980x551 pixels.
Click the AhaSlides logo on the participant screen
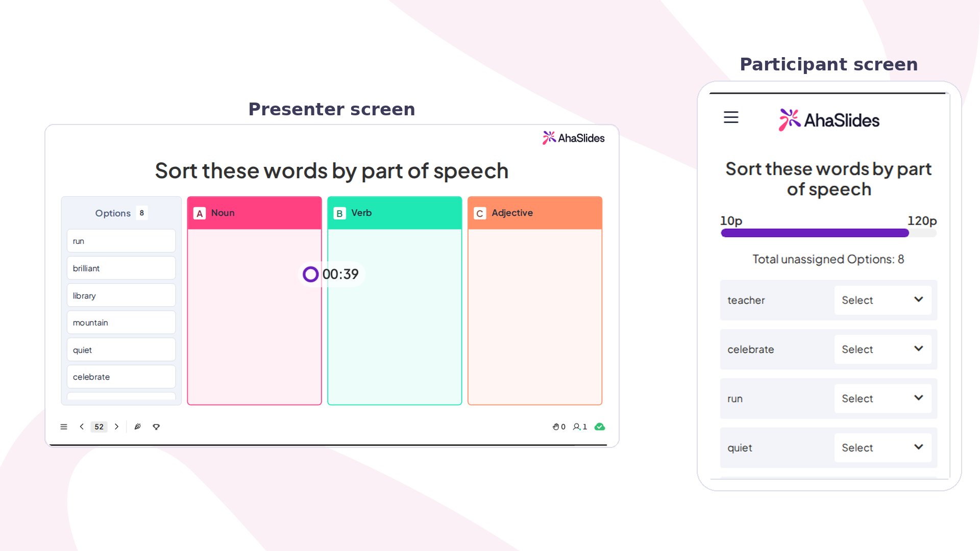(829, 120)
